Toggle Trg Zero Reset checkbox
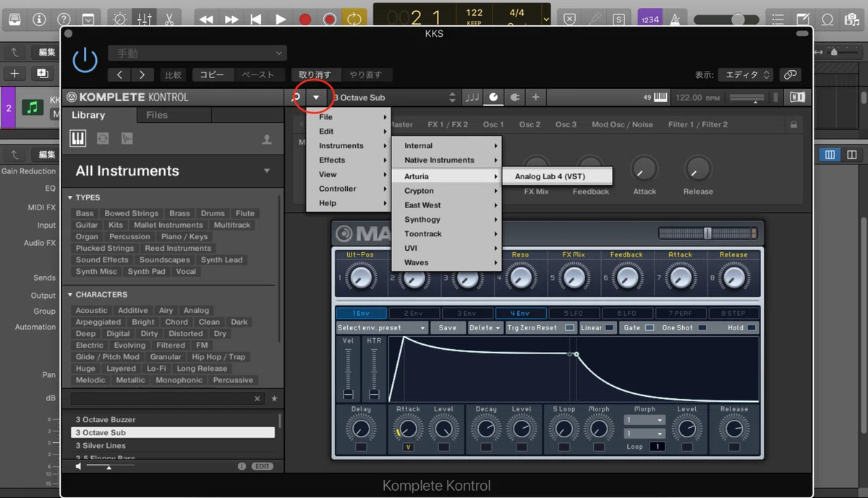Viewport: 868px width, 498px height. (570, 327)
